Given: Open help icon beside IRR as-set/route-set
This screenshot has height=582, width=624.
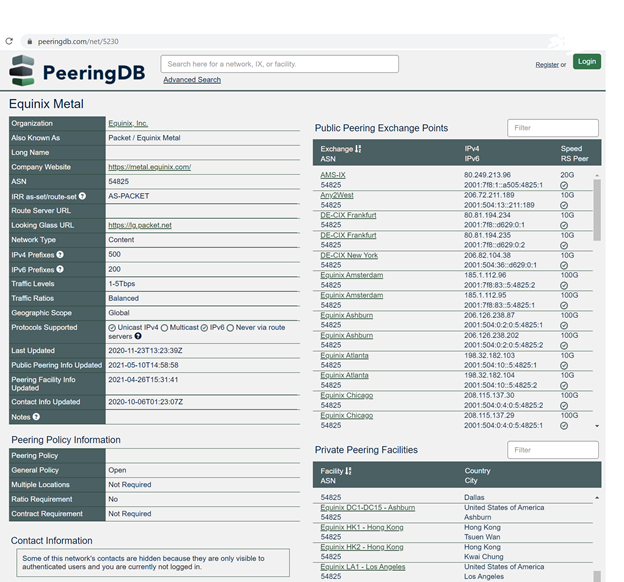Looking at the screenshot, I should (82, 196).
